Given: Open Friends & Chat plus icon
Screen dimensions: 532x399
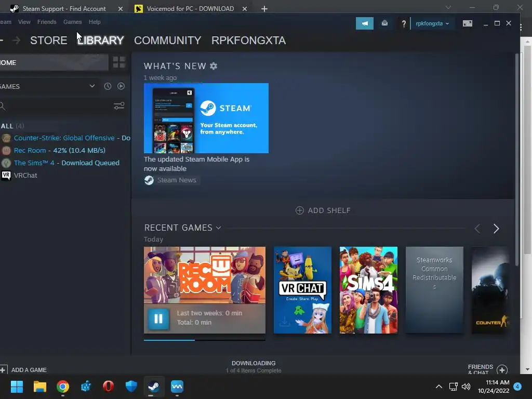Looking at the screenshot, I should [x=502, y=369].
